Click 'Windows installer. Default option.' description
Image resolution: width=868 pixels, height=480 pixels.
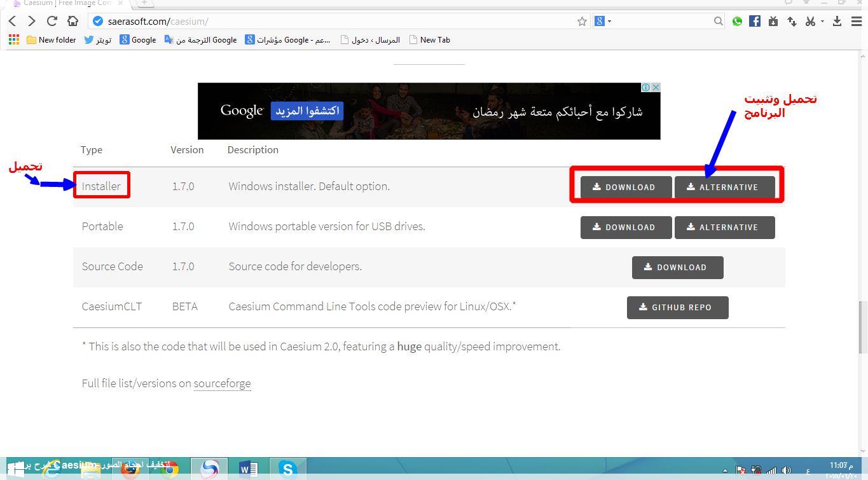tap(309, 186)
